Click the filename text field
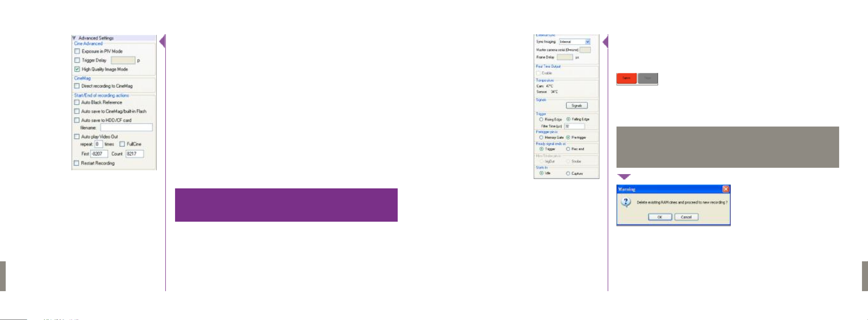Image resolution: width=868 pixels, height=320 pixels. 126,127
